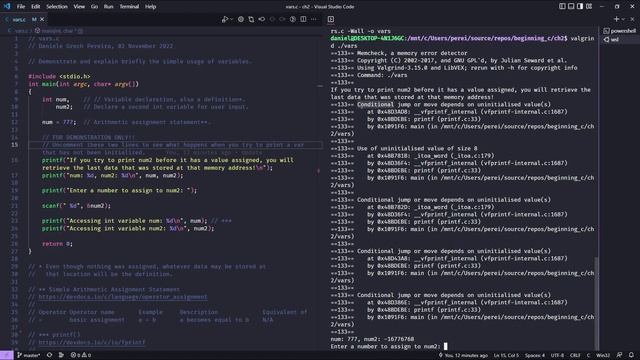Click line number 15 in gutter
The image size is (640, 360).
pos(15,145)
